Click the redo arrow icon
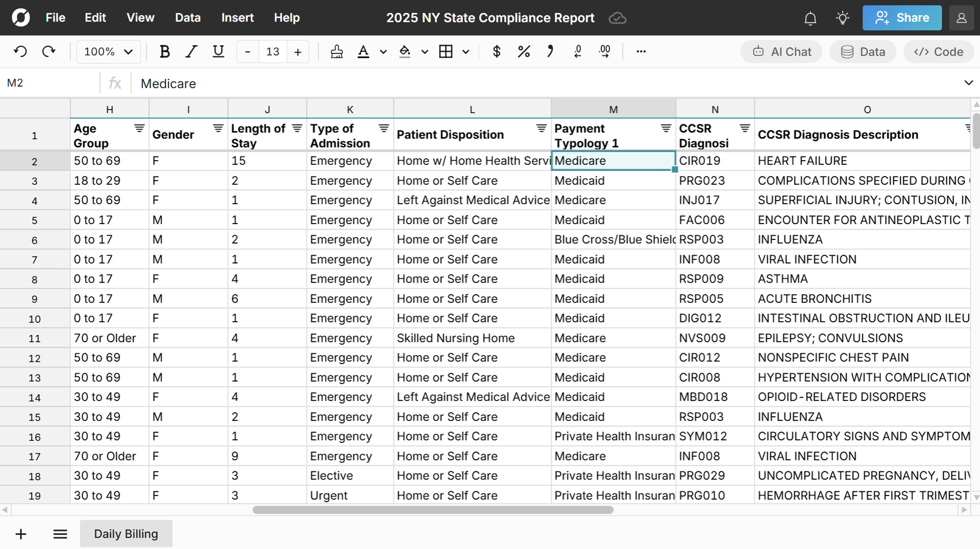The image size is (980, 549). click(x=49, y=51)
